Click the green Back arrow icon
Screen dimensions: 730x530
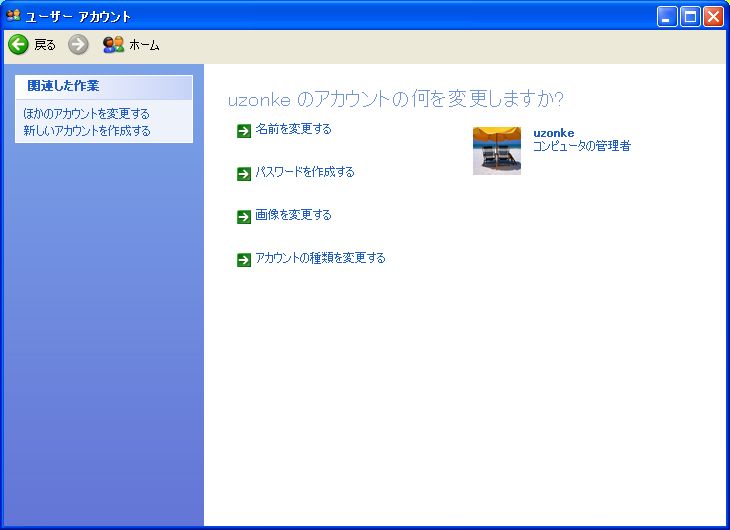click(18, 45)
